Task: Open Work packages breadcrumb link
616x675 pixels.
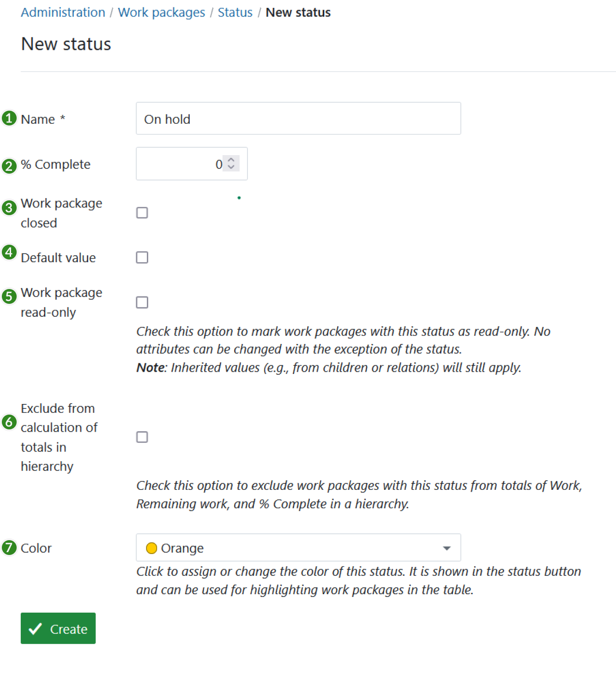Action: (x=161, y=12)
